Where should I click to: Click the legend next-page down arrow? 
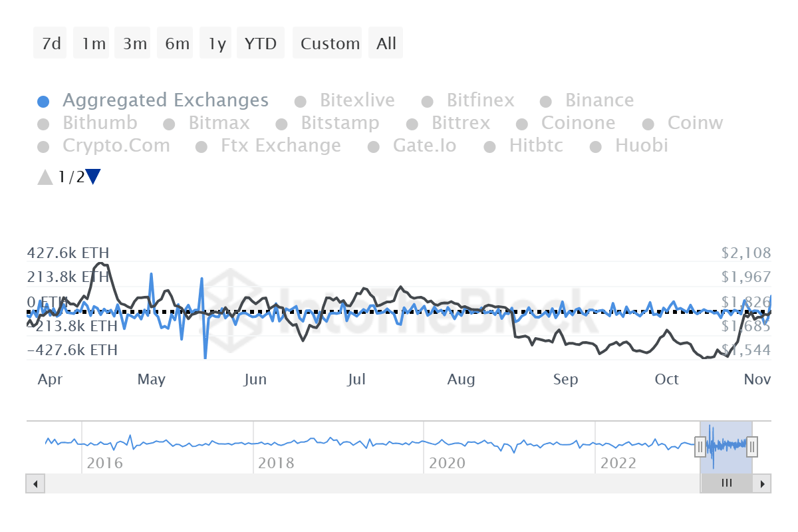click(93, 177)
